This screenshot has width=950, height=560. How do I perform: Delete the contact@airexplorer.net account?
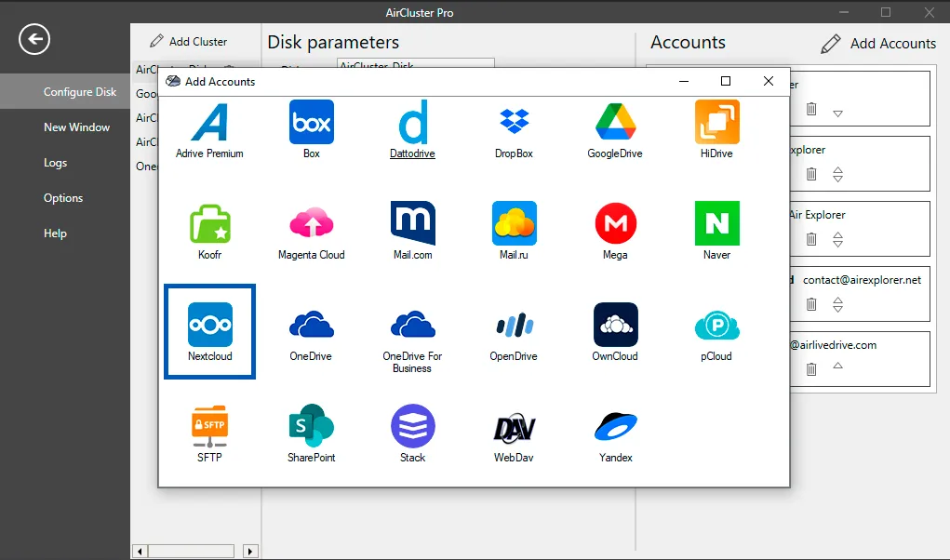(811, 304)
